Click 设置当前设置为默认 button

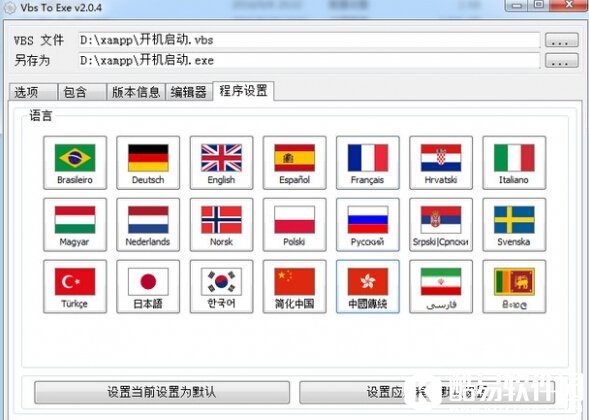click(x=162, y=392)
